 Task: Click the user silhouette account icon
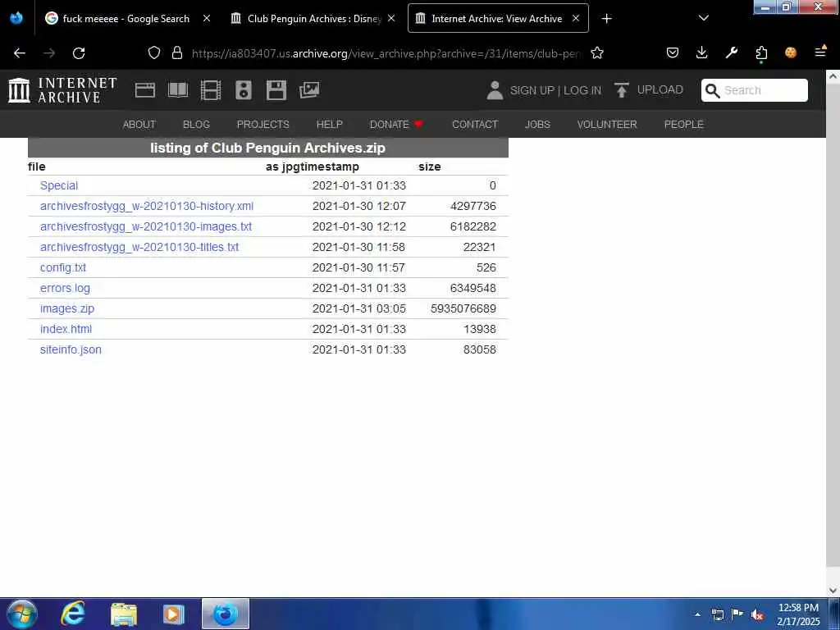click(495, 90)
